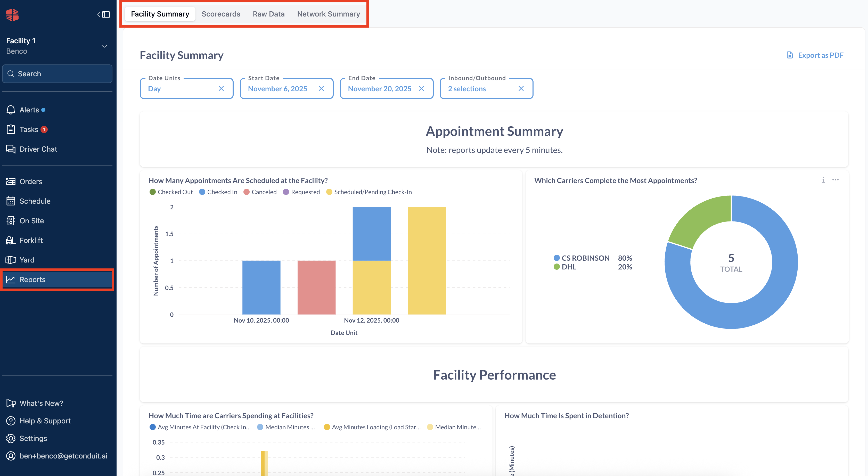
Task: Click the Conduit logo icon
Action: click(12, 14)
